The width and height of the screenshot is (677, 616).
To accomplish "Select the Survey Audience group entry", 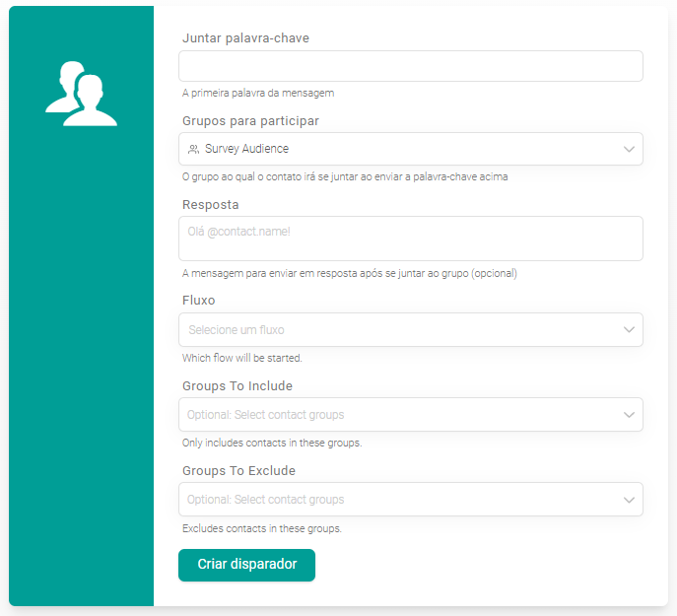I will (246, 149).
